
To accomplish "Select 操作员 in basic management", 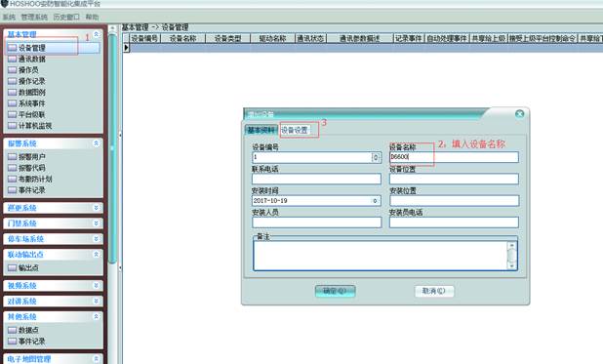I will pos(28,70).
